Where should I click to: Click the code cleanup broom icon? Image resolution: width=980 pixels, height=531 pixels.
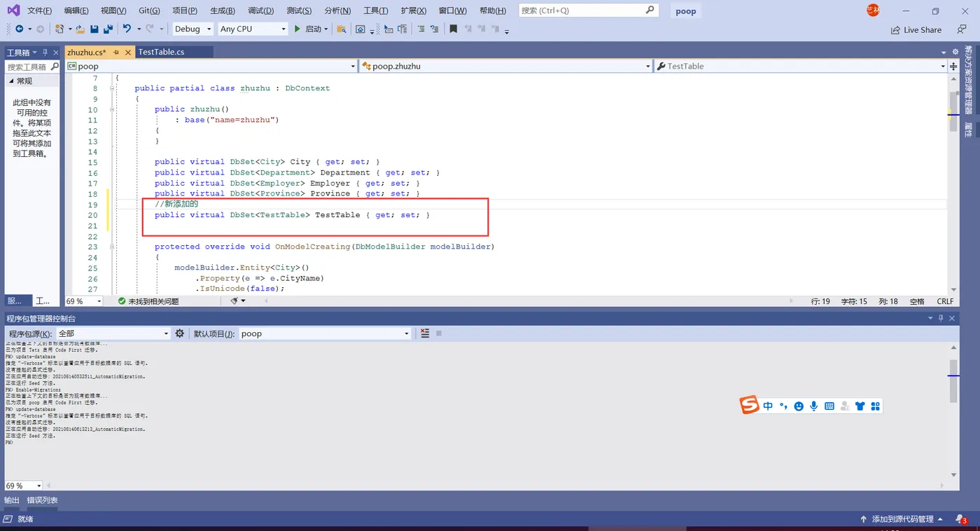[x=235, y=301]
